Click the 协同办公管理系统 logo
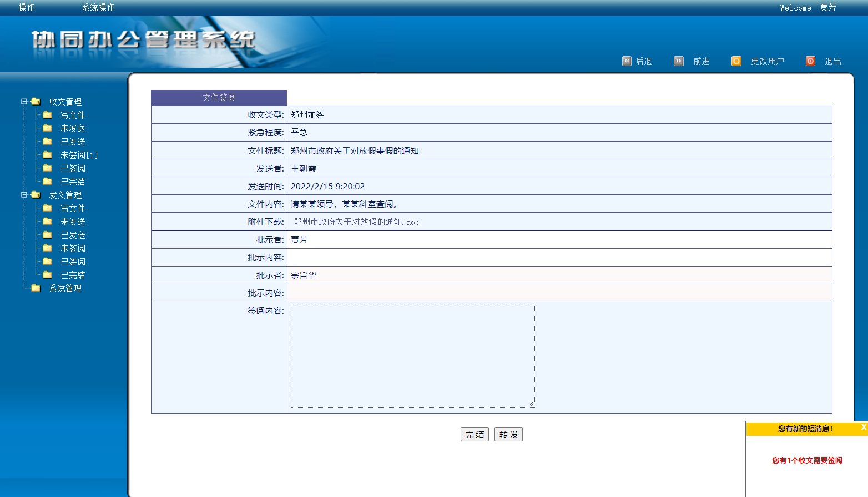Screen dimensions: 868x497 [143, 40]
